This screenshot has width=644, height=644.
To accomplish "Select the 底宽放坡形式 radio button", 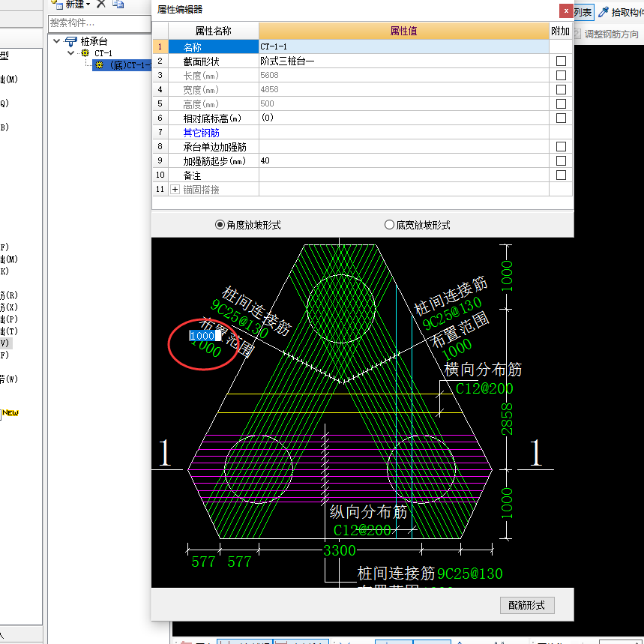I will click(x=389, y=225).
